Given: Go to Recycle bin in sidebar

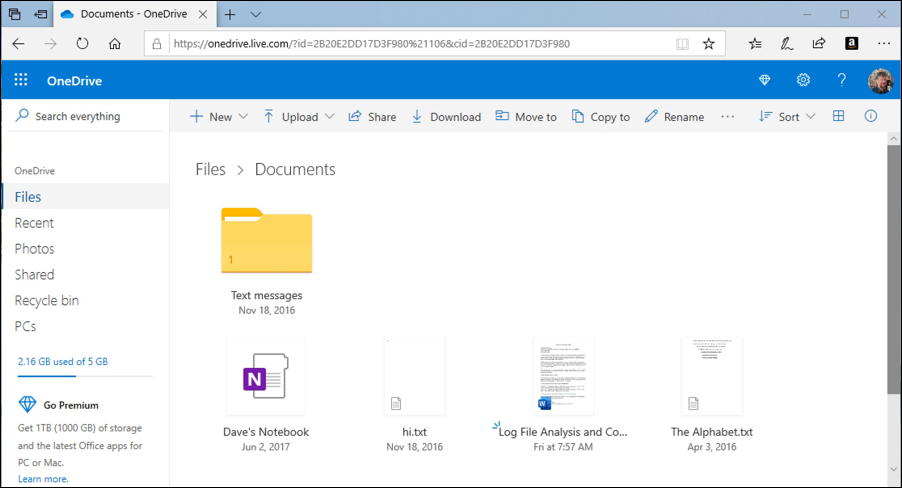Looking at the screenshot, I should coord(46,300).
